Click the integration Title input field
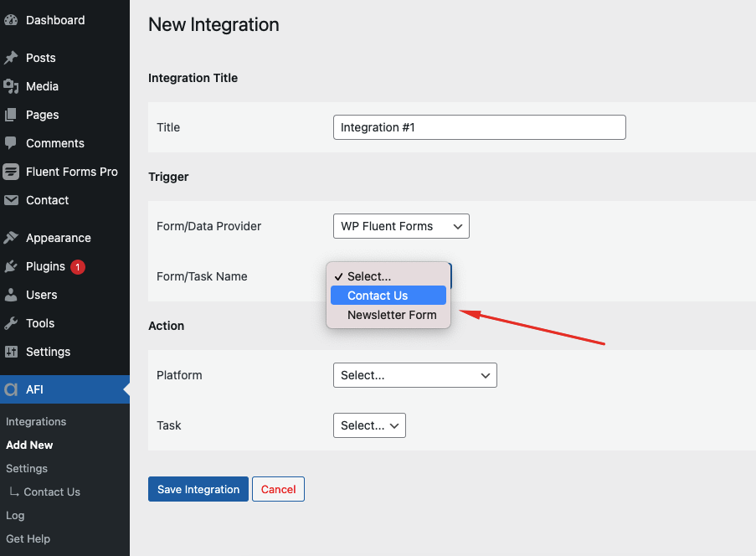 point(479,127)
